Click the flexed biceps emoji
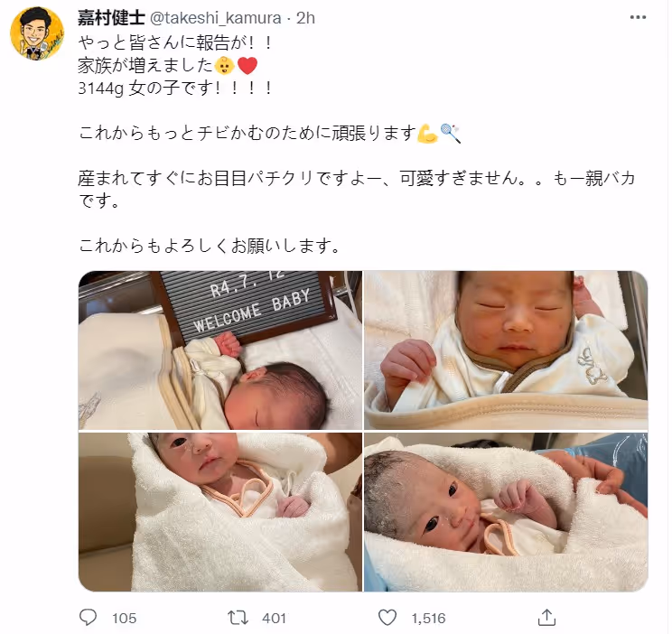 tap(427, 134)
